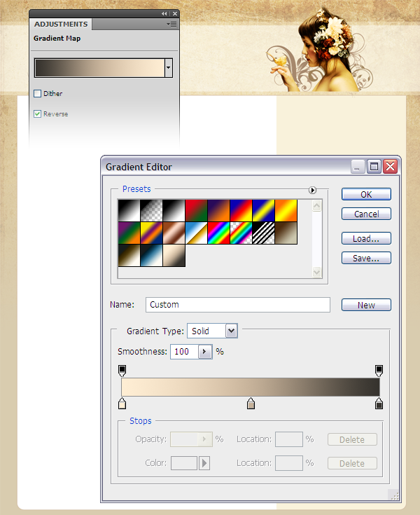The height and width of the screenshot is (515, 420).
Task: Select the Violet, Green, Orange preset
Action: (129, 233)
